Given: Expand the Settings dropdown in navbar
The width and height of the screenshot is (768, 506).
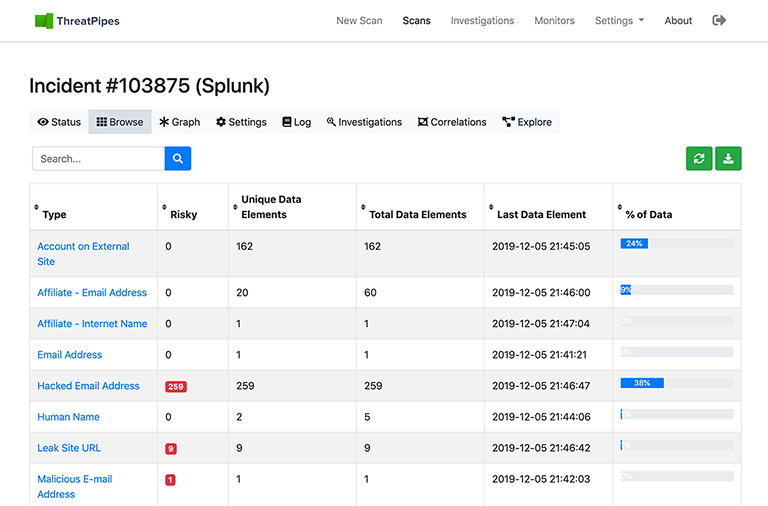Looking at the screenshot, I should pyautogui.click(x=619, y=20).
